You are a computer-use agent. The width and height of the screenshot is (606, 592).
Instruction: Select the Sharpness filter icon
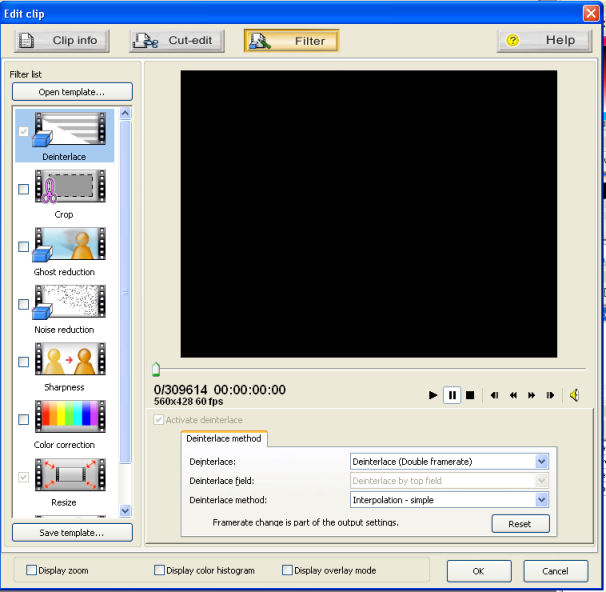[x=70, y=359]
